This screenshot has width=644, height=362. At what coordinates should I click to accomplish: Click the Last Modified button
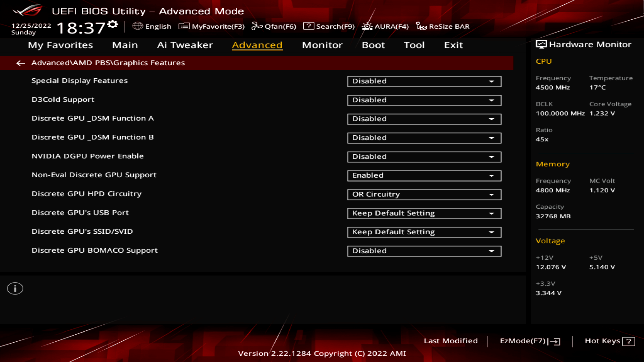click(451, 340)
